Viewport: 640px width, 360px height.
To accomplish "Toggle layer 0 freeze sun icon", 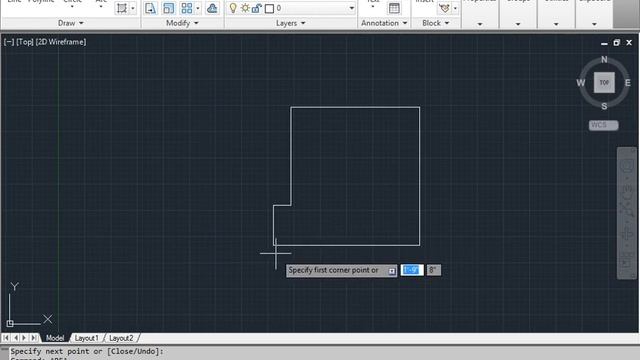I will pyautogui.click(x=245, y=8).
